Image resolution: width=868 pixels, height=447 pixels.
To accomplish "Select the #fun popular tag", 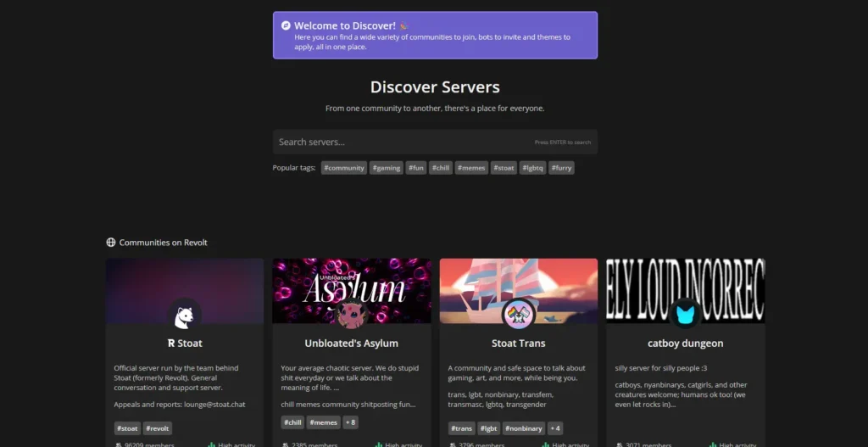I will pyautogui.click(x=416, y=168).
